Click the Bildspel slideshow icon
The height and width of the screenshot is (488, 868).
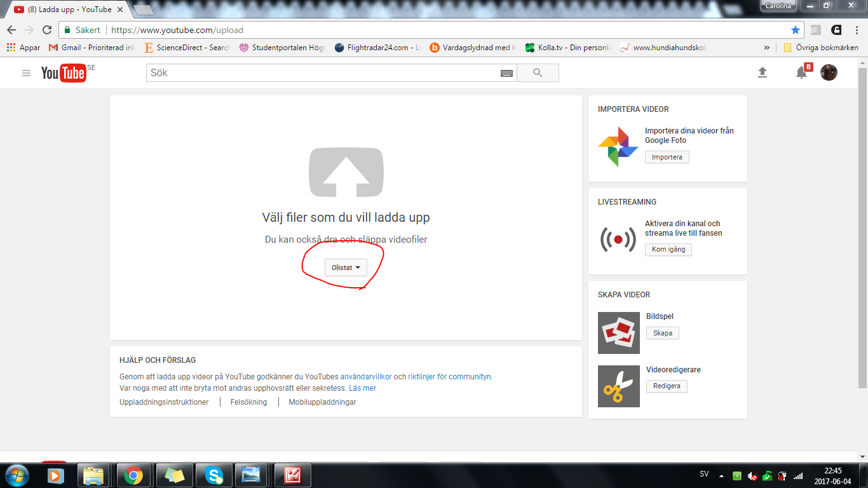pyautogui.click(x=619, y=333)
